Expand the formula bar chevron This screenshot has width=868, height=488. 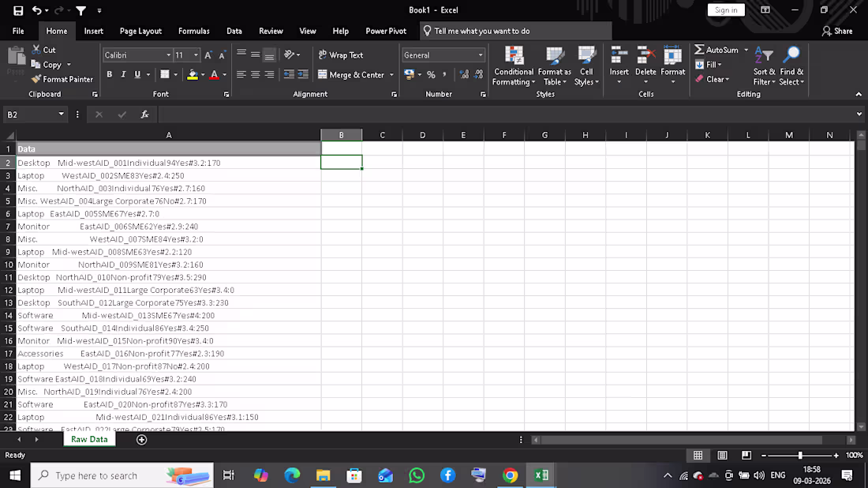click(x=859, y=114)
